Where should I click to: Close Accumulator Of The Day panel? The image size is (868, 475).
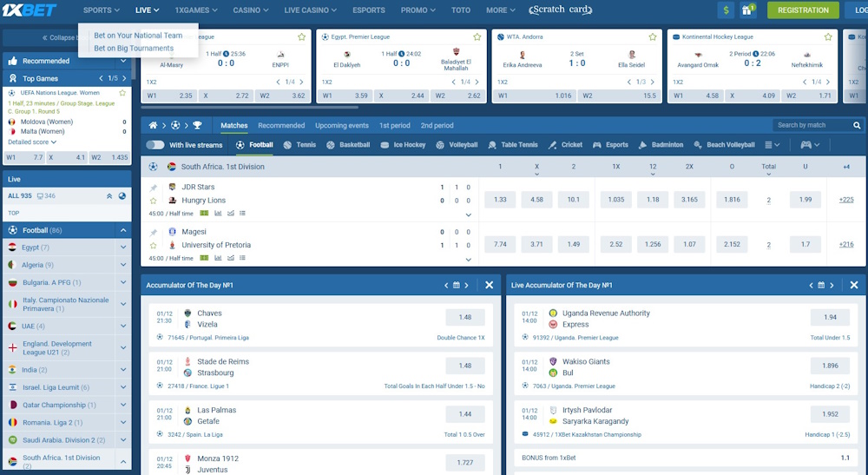pyautogui.click(x=489, y=285)
